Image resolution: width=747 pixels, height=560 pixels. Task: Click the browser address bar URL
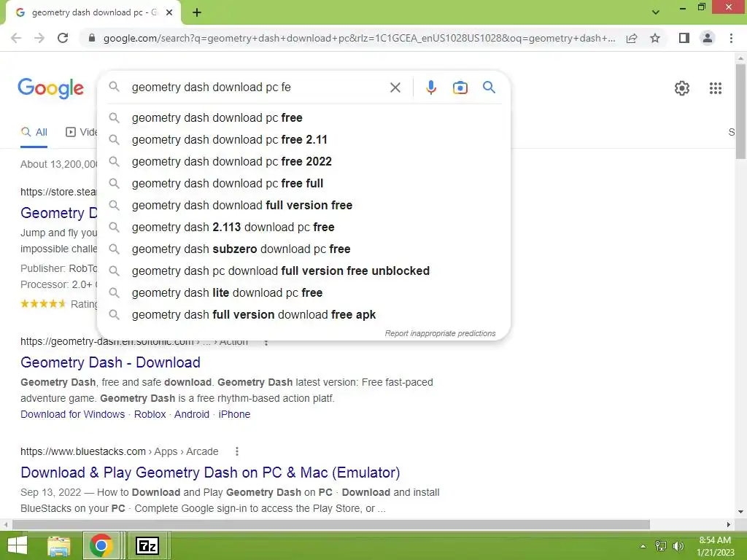(x=359, y=38)
